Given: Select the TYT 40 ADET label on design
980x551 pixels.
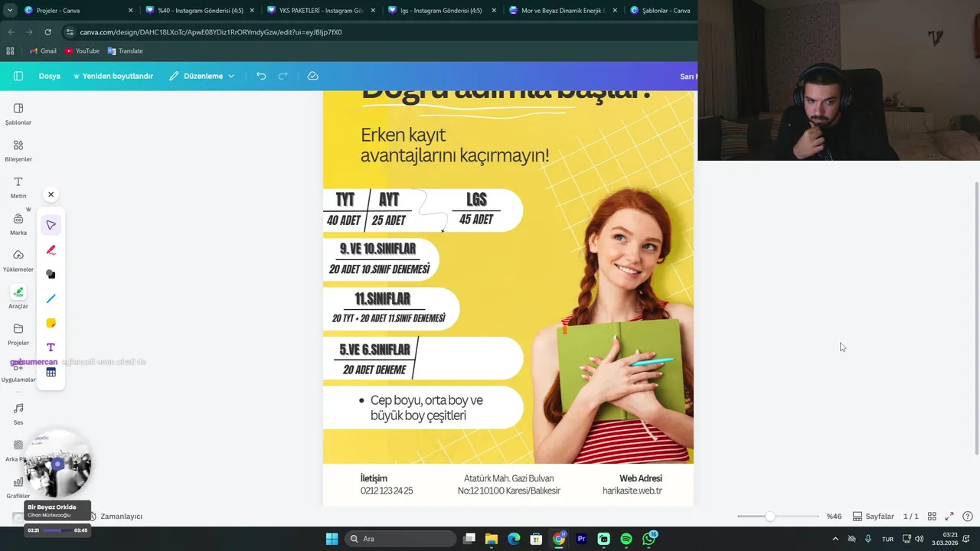Looking at the screenshot, I should pos(345,209).
